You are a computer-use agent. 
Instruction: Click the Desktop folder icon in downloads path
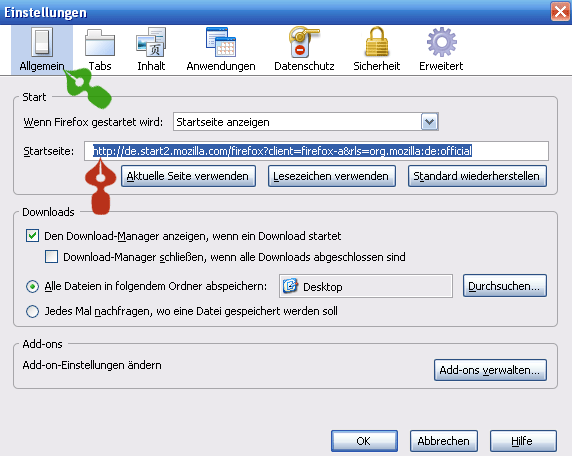tap(290, 286)
